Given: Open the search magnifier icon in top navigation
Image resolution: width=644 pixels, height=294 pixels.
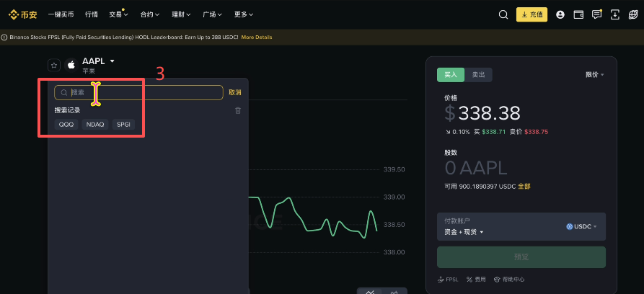Looking at the screenshot, I should click(x=503, y=14).
